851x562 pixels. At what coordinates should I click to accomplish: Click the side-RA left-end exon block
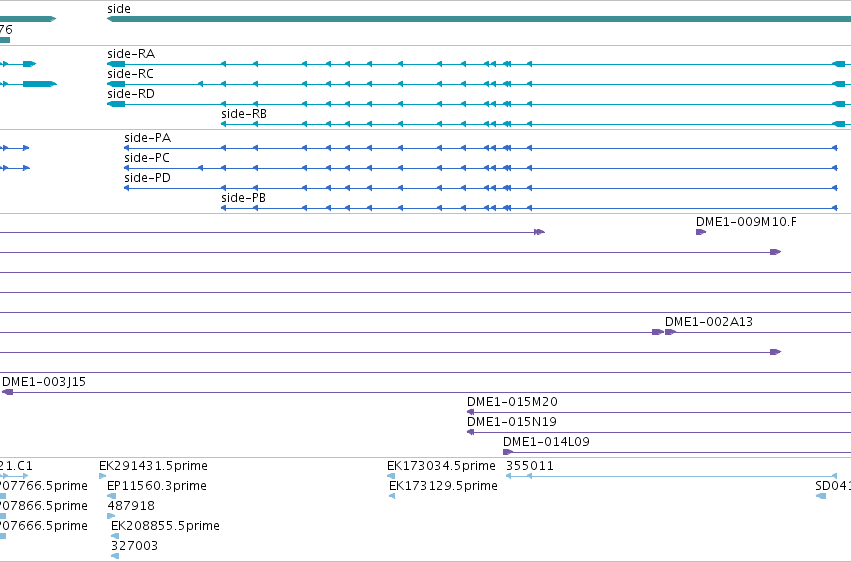click(116, 64)
